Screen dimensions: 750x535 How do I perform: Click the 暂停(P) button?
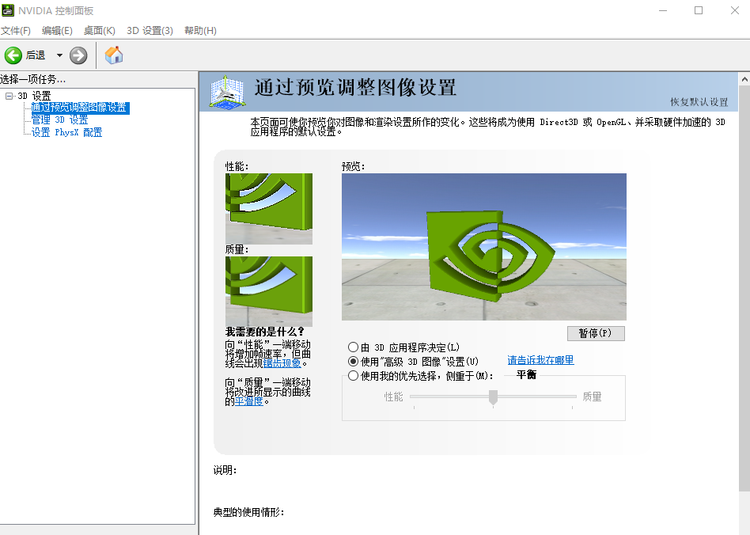pyautogui.click(x=596, y=333)
